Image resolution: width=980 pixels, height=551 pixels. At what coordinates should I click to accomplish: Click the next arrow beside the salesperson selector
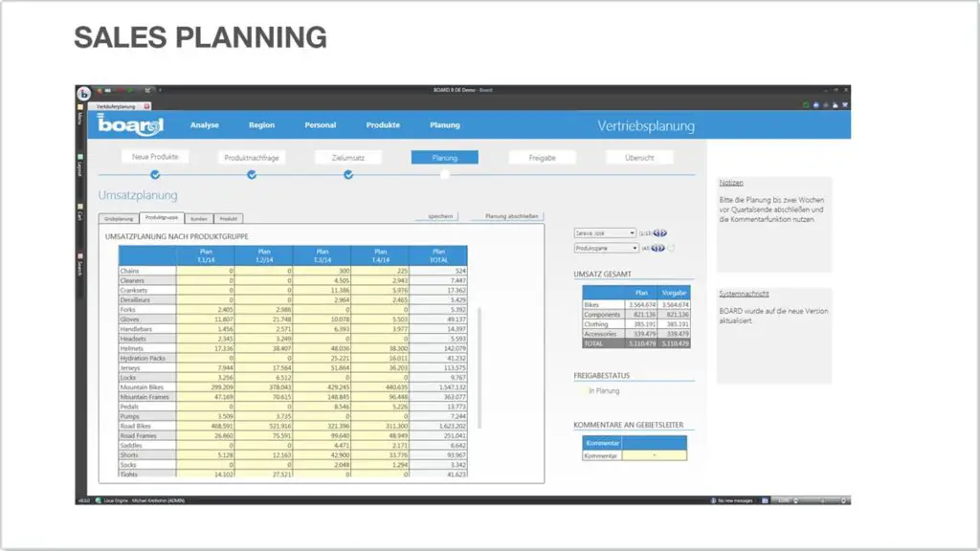664,233
